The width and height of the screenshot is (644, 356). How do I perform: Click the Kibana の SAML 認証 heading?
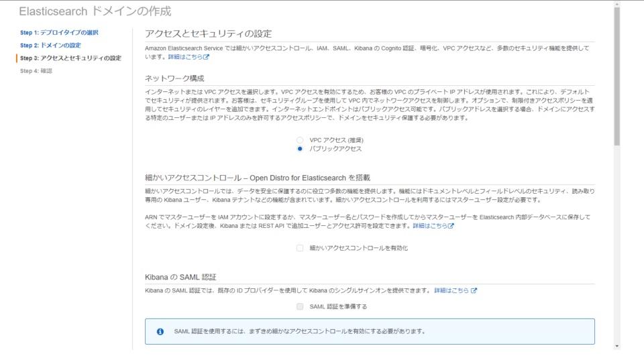(180, 277)
